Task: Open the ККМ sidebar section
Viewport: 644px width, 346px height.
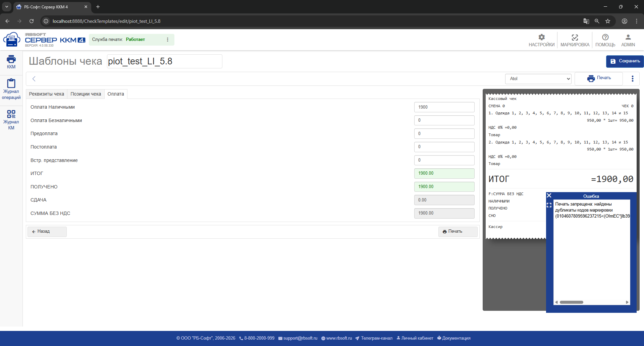Action: (11, 62)
